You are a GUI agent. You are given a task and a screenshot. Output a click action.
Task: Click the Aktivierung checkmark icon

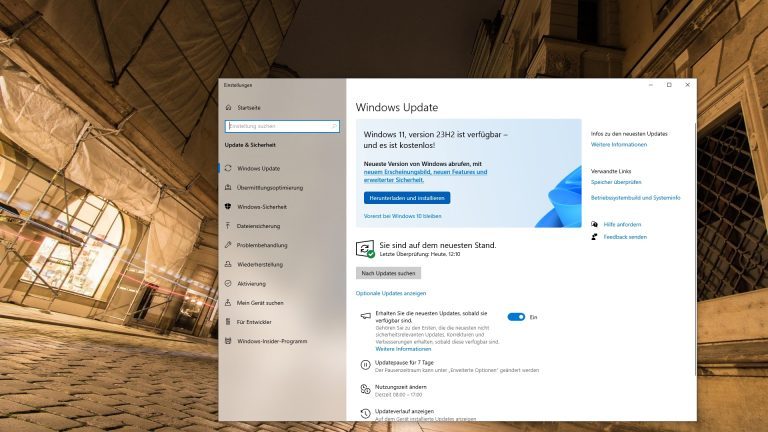pos(228,283)
